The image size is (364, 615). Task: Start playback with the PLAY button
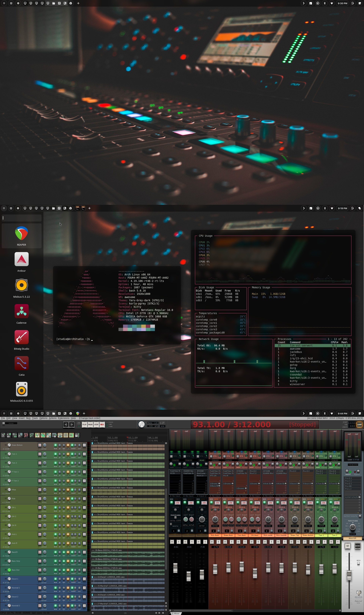(x=84, y=424)
